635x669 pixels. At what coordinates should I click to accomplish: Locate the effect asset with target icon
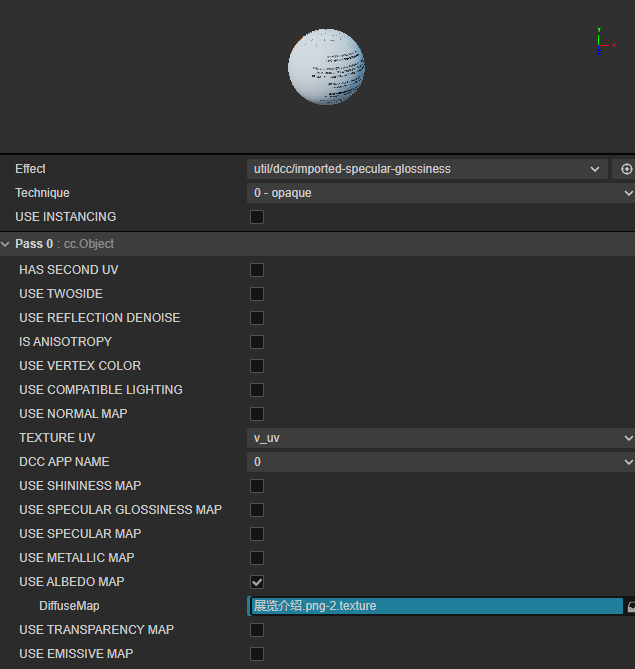click(626, 169)
